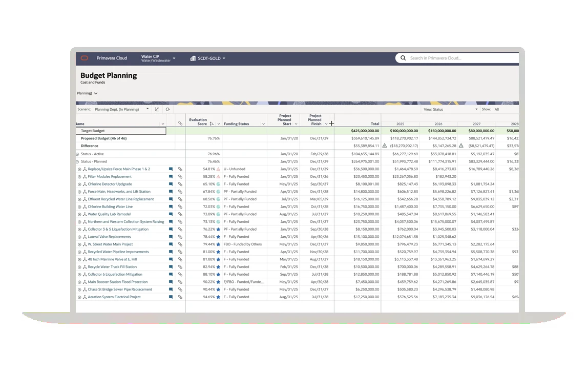The image size is (588, 371).
Task: Open the chart view icon beside Scenario
Action: (157, 109)
